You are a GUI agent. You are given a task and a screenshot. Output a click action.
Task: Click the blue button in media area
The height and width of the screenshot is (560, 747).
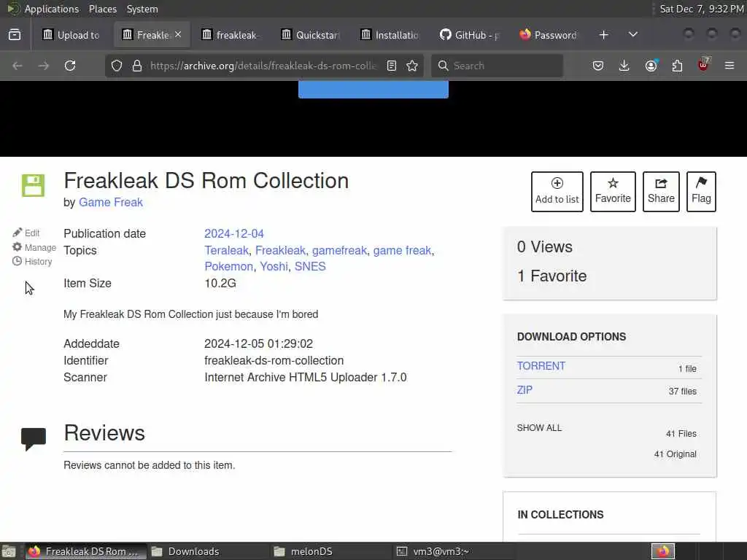pyautogui.click(x=373, y=90)
